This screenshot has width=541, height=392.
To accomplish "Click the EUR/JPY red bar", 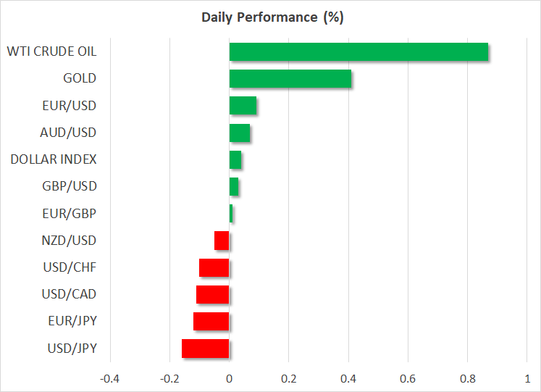I will (x=211, y=321).
